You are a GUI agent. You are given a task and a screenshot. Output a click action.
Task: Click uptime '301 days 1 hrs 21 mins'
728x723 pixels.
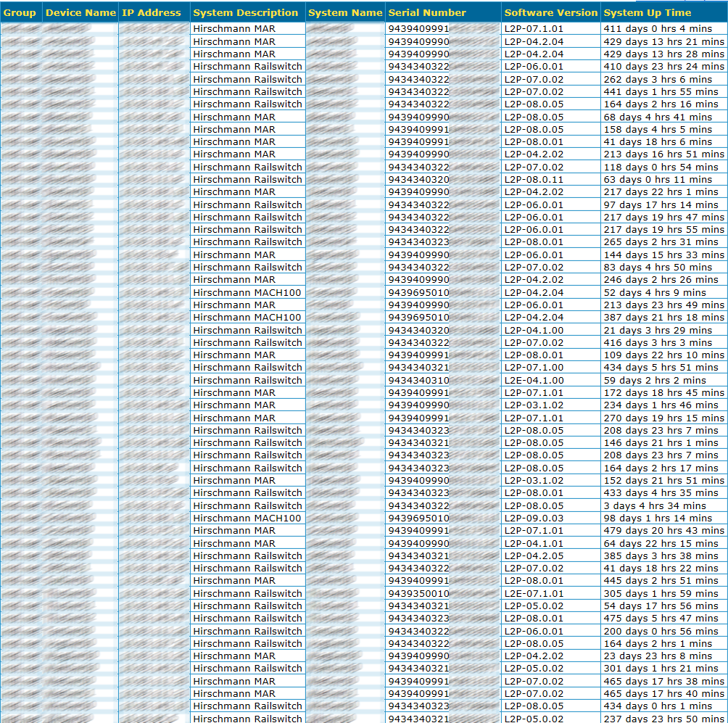coord(661,668)
